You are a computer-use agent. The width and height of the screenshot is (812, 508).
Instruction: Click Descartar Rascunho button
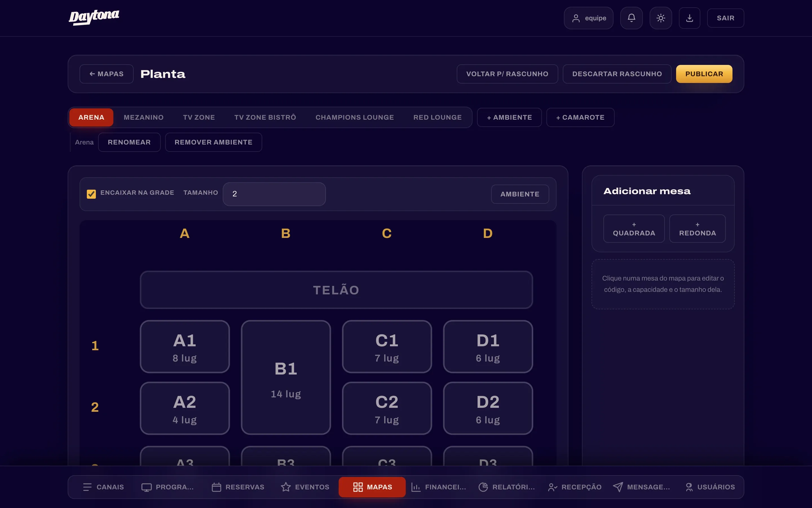(x=617, y=74)
